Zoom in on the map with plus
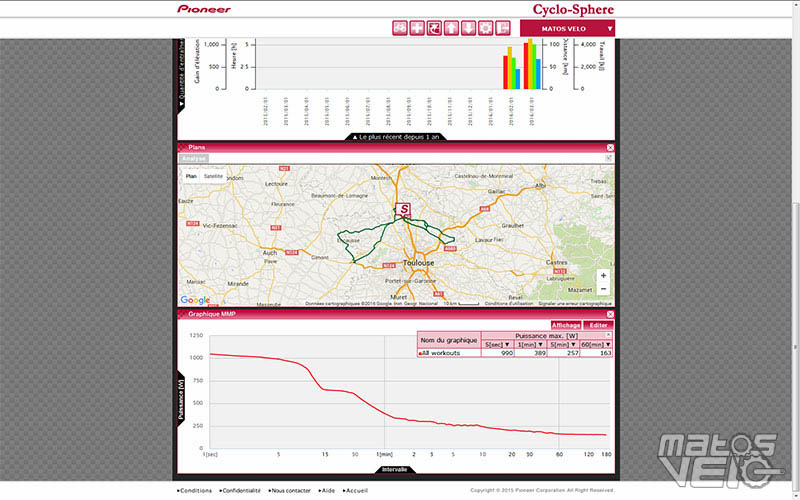Screen dimensions: 800x500 coord(603,276)
